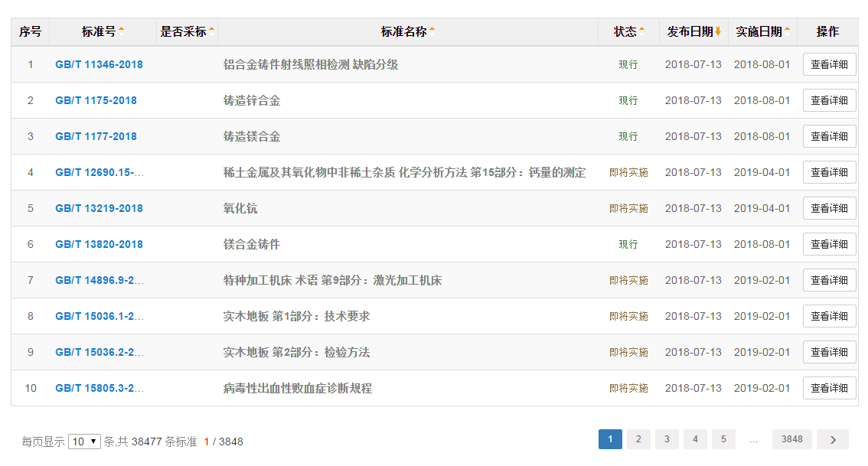Click the 状态 column sort icon
The height and width of the screenshot is (466, 868).
point(641,31)
